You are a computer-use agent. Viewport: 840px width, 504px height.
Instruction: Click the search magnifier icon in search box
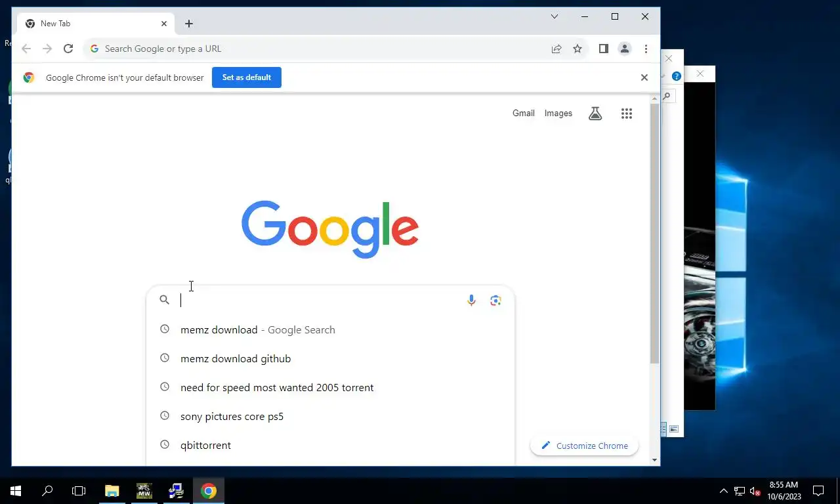click(x=165, y=300)
